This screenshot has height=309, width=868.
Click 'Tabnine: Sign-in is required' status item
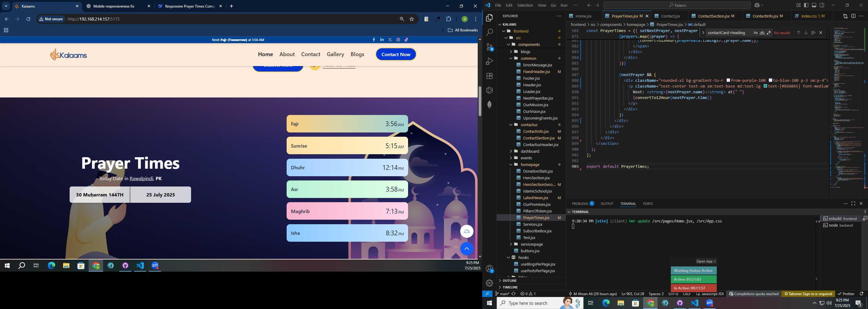click(x=808, y=294)
